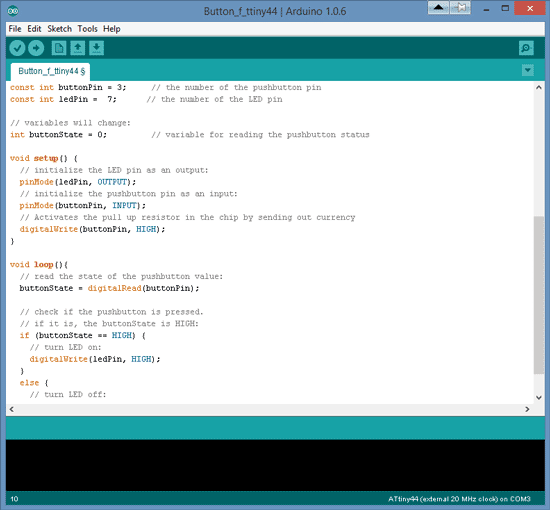Open the Help menu

[x=112, y=29]
